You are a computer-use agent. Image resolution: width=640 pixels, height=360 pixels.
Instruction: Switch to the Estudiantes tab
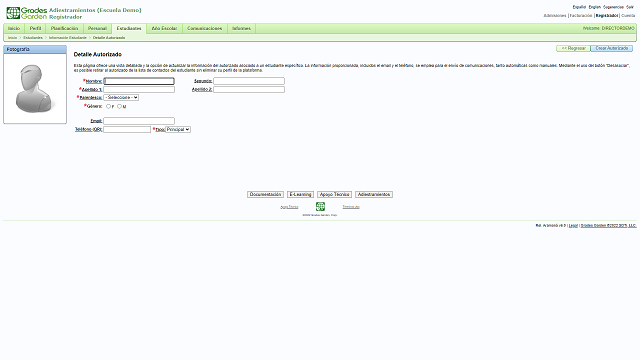129,29
